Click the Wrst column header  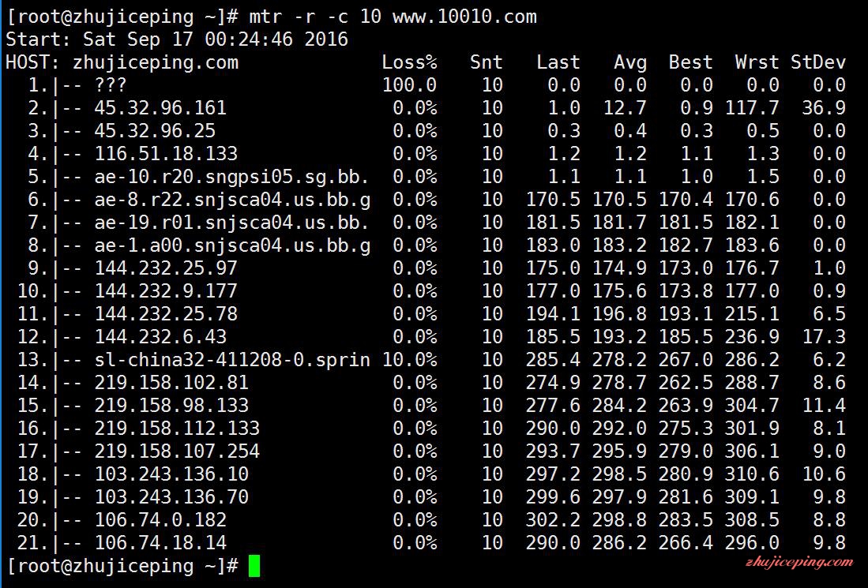pos(757,62)
